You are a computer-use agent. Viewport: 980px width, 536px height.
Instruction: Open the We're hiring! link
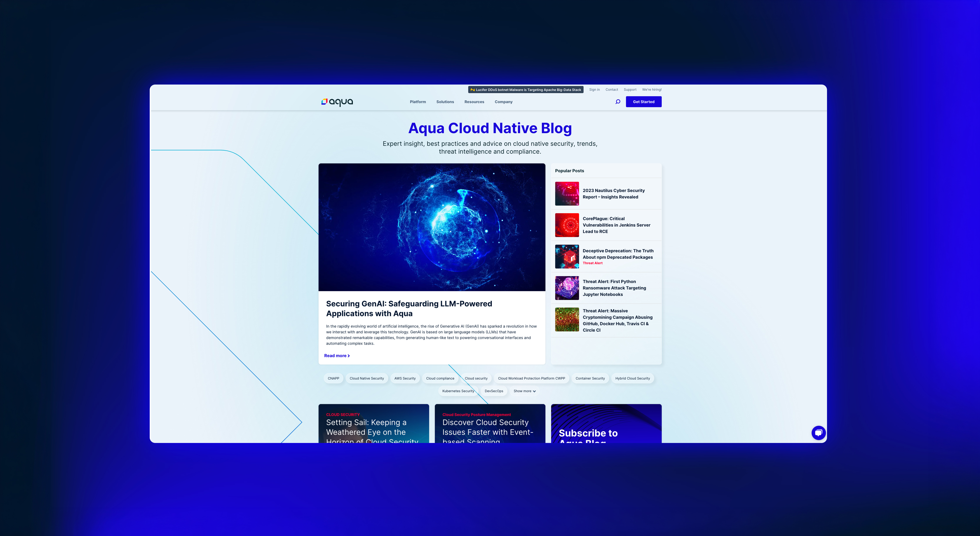click(x=652, y=90)
